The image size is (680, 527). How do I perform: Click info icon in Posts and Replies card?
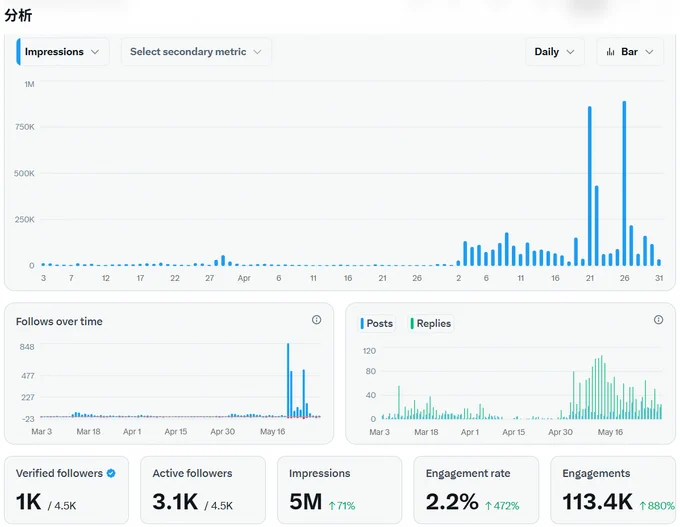tap(658, 320)
